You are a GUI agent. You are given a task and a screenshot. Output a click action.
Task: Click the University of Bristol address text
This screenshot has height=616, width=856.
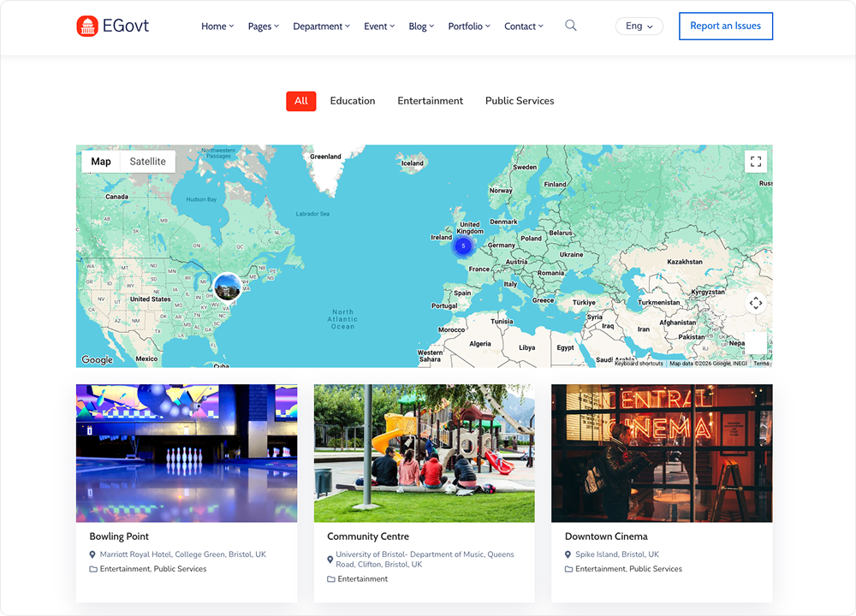(425, 560)
